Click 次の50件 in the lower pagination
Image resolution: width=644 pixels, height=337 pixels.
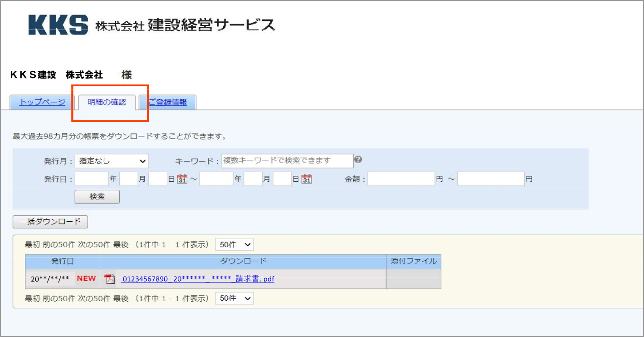94,298
